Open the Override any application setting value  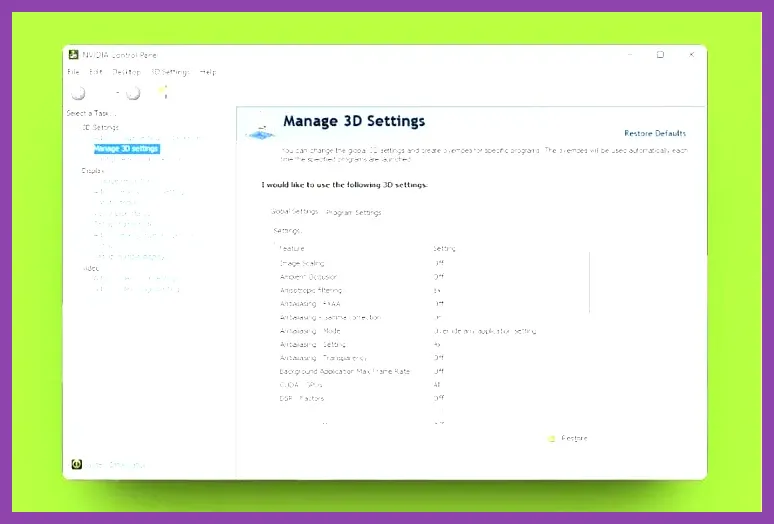pos(485,331)
